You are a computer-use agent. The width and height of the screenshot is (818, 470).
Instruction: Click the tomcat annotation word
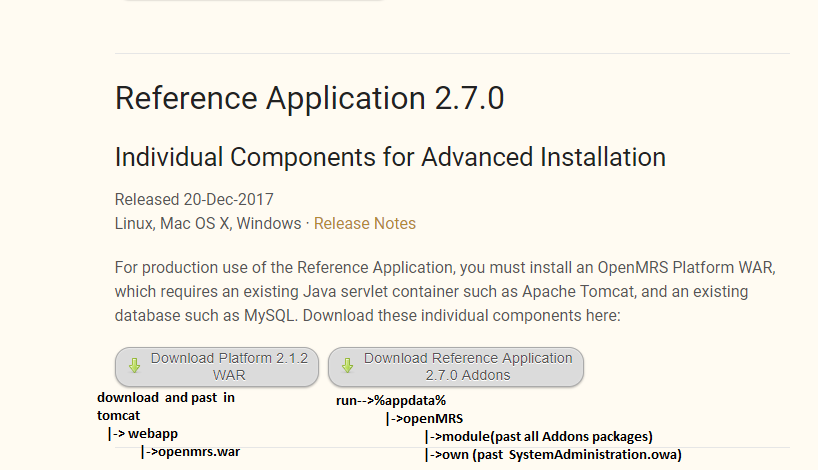[118, 416]
